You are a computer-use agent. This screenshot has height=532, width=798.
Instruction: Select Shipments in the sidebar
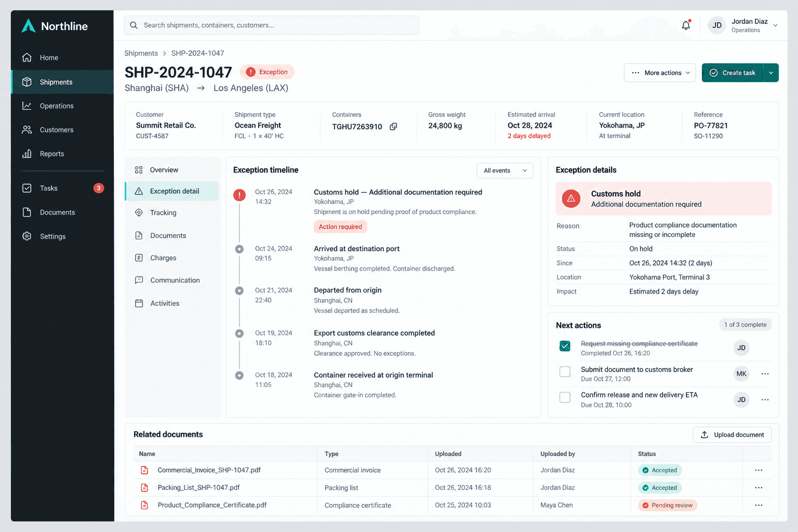[x=62, y=82]
